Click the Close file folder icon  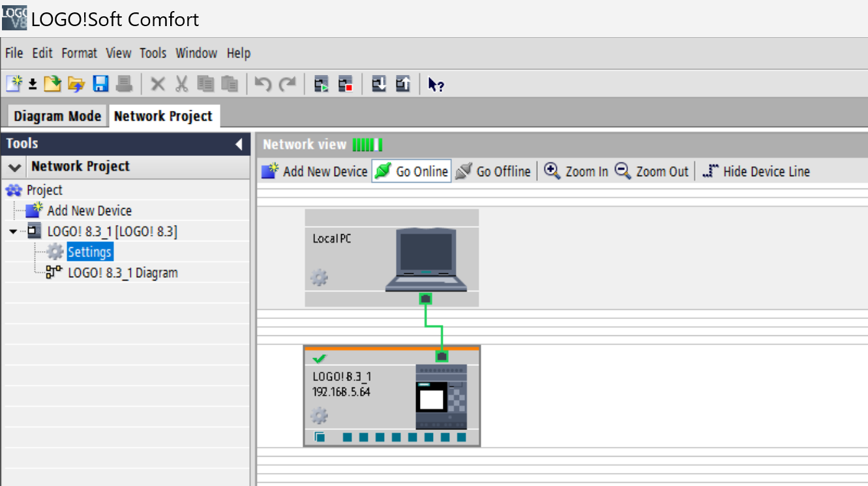coord(76,84)
